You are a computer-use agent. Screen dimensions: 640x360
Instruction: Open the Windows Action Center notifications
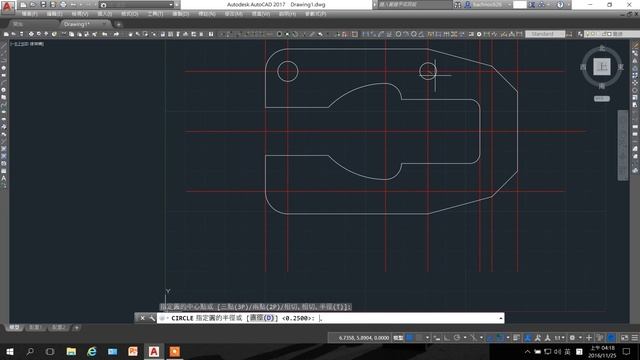pyautogui.click(x=627, y=351)
